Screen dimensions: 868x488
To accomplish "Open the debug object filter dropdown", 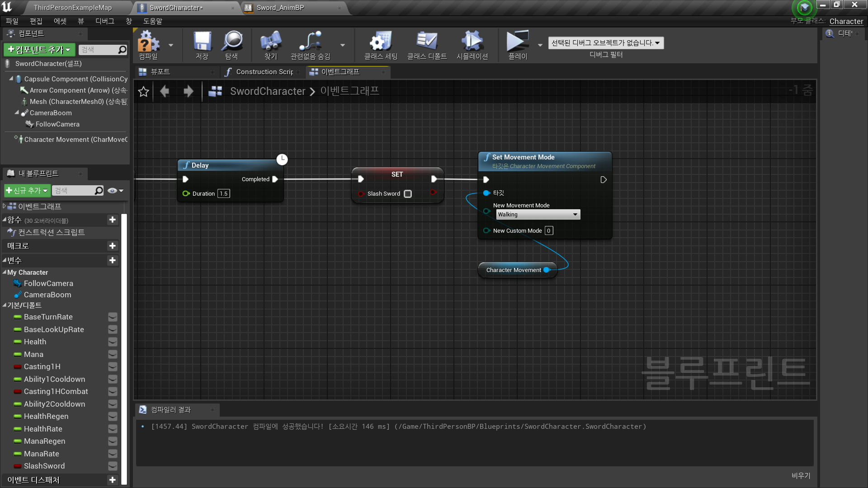I will tap(606, 43).
